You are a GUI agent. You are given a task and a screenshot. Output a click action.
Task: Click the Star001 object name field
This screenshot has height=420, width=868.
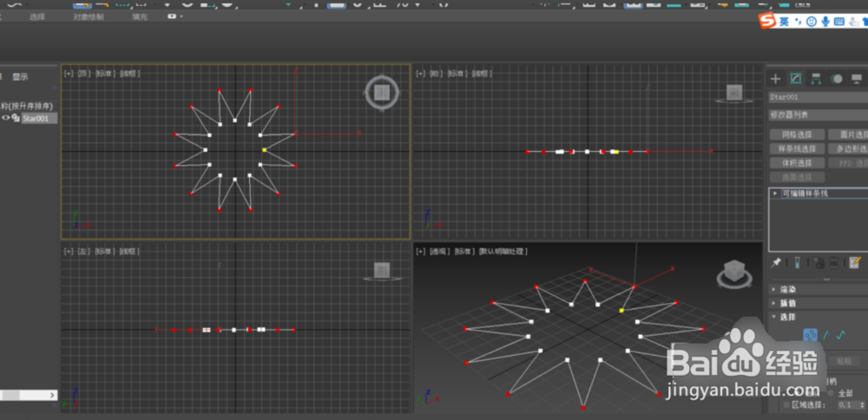coord(819,97)
